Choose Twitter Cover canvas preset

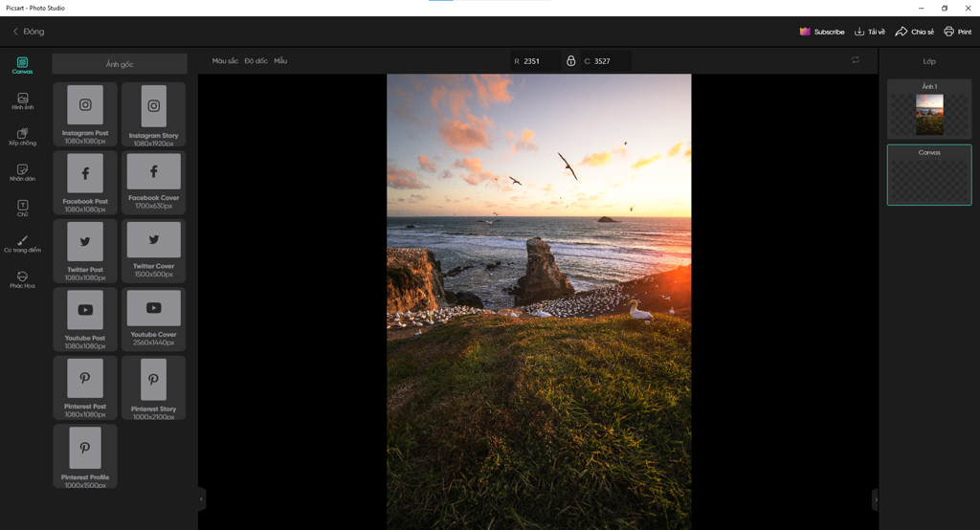pyautogui.click(x=154, y=251)
